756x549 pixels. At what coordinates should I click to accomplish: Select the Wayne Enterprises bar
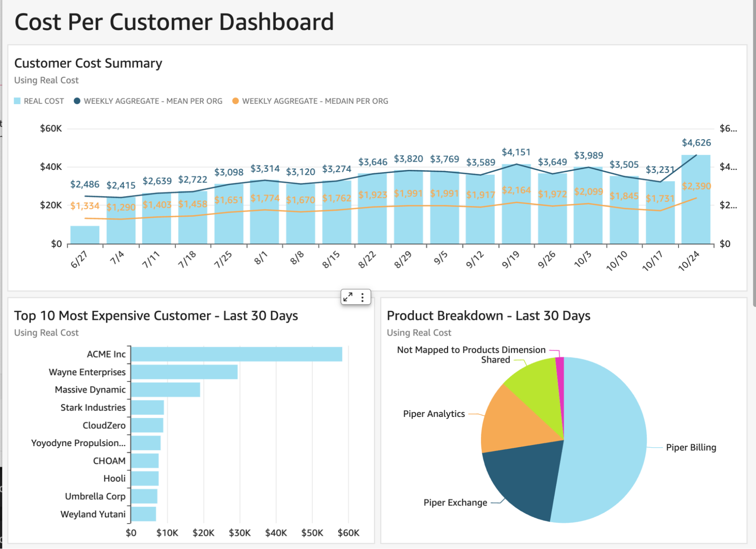(185, 372)
